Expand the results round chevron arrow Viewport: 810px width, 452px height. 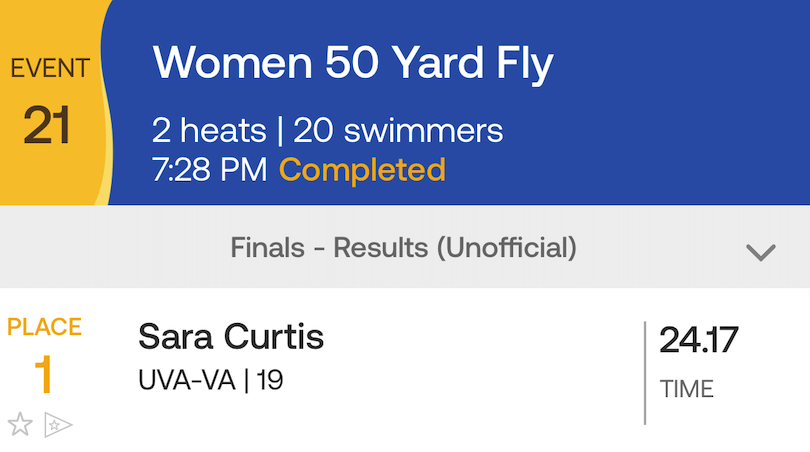(761, 252)
